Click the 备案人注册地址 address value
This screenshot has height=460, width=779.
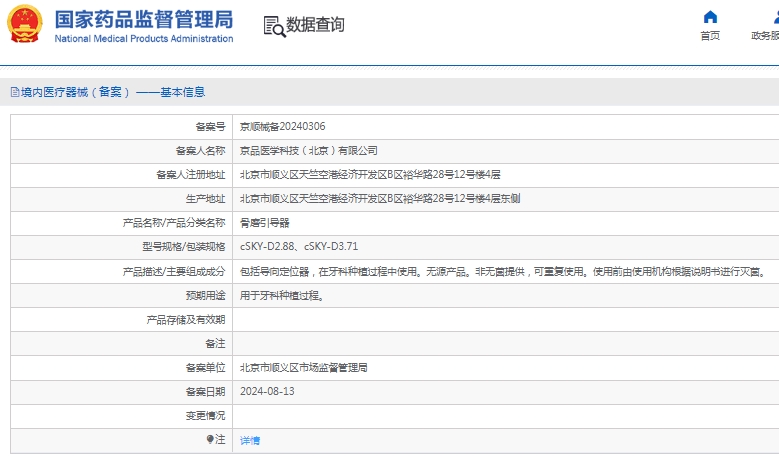(370, 174)
